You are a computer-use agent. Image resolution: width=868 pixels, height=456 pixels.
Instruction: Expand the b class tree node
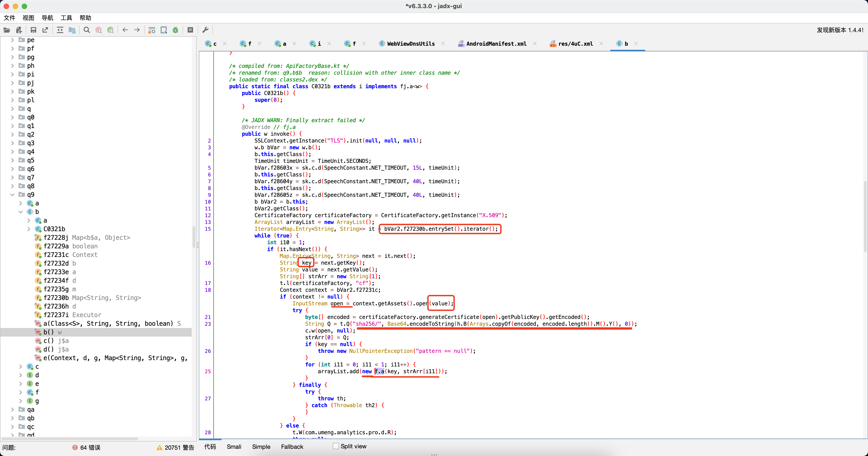pos(22,211)
